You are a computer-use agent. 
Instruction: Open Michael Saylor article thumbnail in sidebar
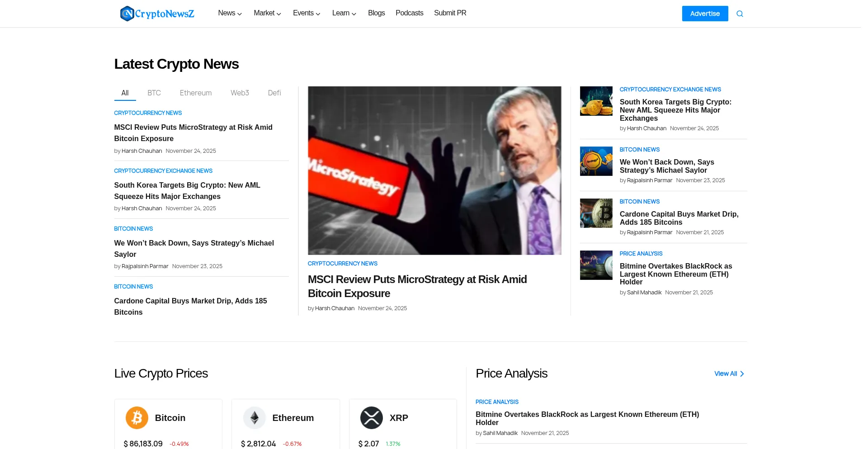[596, 161]
